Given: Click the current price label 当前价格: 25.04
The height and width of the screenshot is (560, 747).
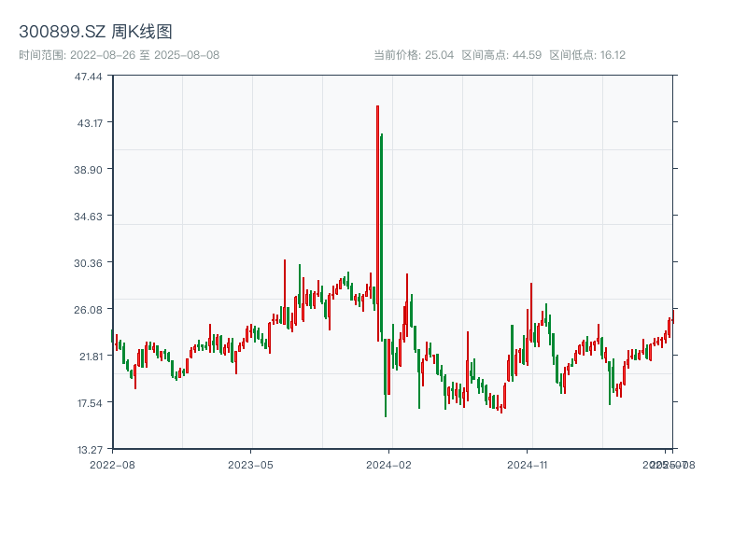Looking at the screenshot, I should (x=414, y=55).
